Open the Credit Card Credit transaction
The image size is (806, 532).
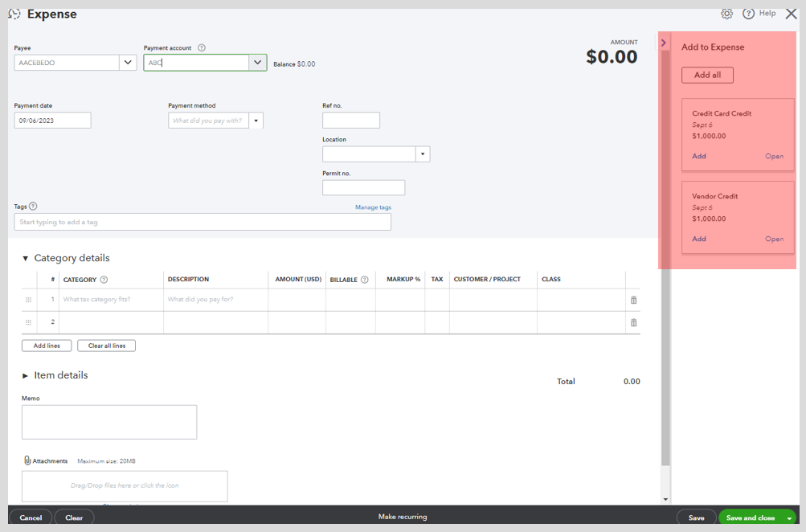774,156
